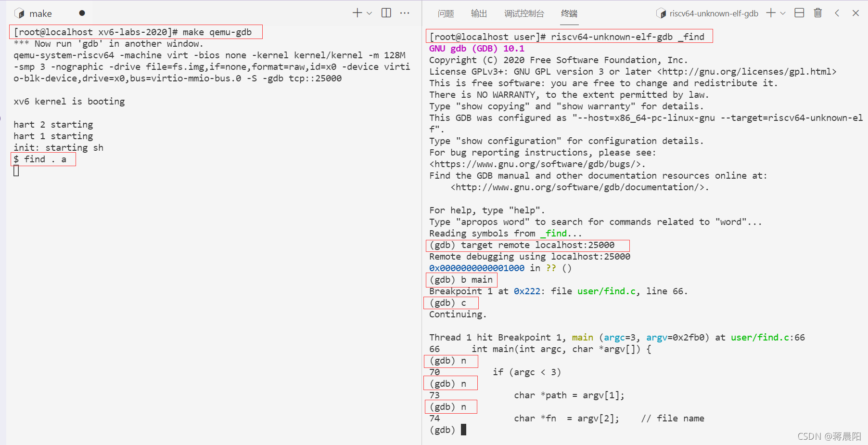
Task: Click the 'make qemu-gdb' command line
Action: (133, 32)
